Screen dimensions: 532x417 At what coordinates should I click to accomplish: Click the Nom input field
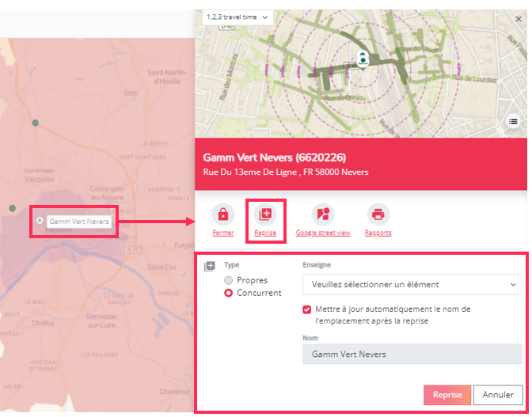(x=412, y=354)
